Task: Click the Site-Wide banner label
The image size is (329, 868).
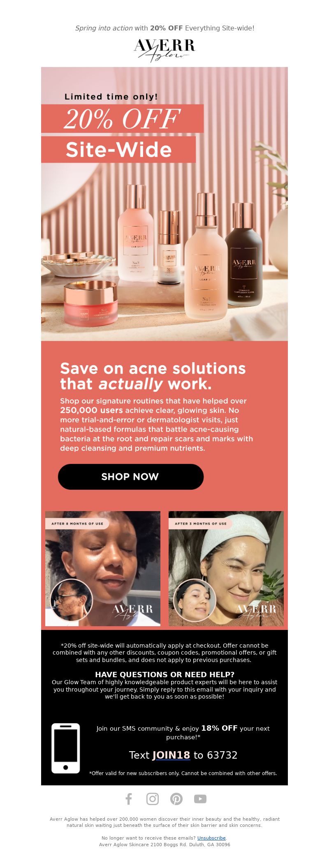Action: tap(118, 150)
